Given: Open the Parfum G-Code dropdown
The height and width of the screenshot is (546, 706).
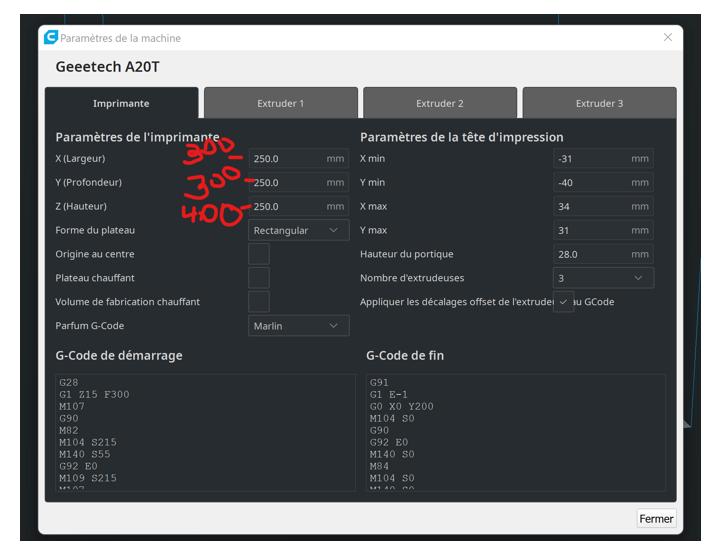Looking at the screenshot, I should pyautogui.click(x=299, y=325).
